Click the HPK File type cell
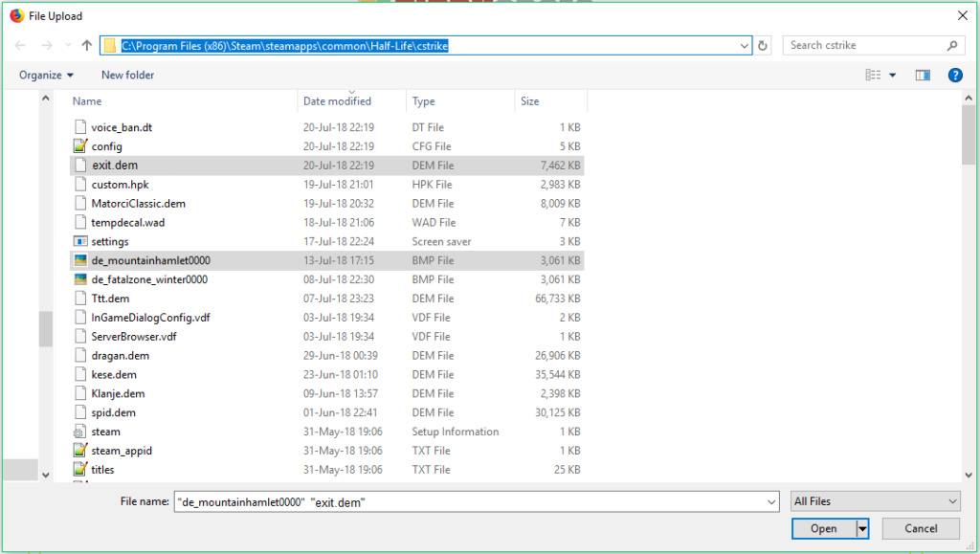This screenshot has width=980, height=554. pos(432,185)
